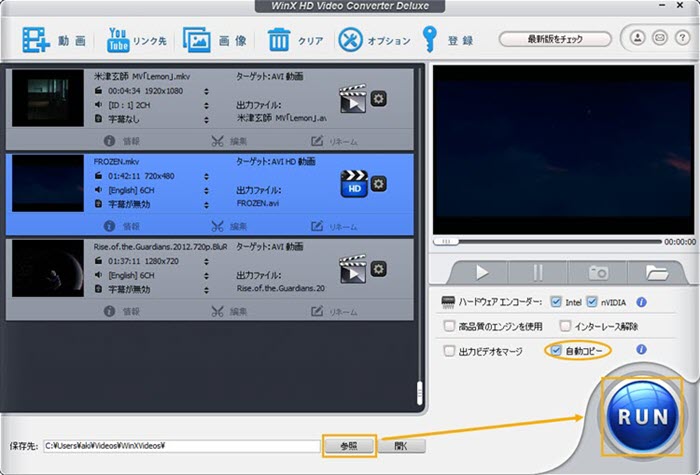Click the output file name FROZEN.avi
The width and height of the screenshot is (700, 475).
tap(258, 203)
